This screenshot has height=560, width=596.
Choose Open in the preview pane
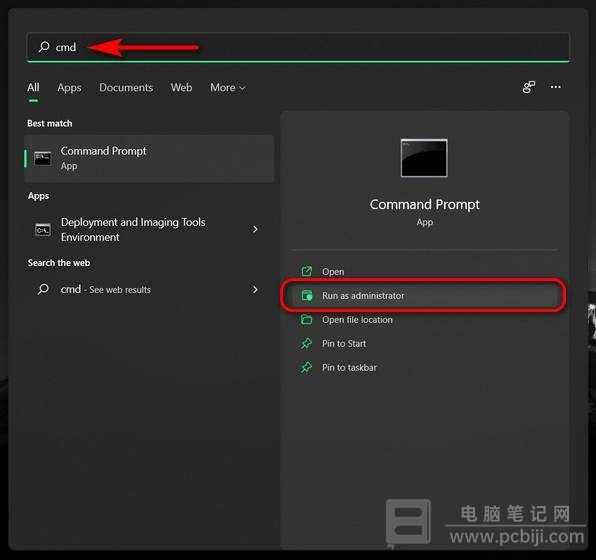coord(425,271)
